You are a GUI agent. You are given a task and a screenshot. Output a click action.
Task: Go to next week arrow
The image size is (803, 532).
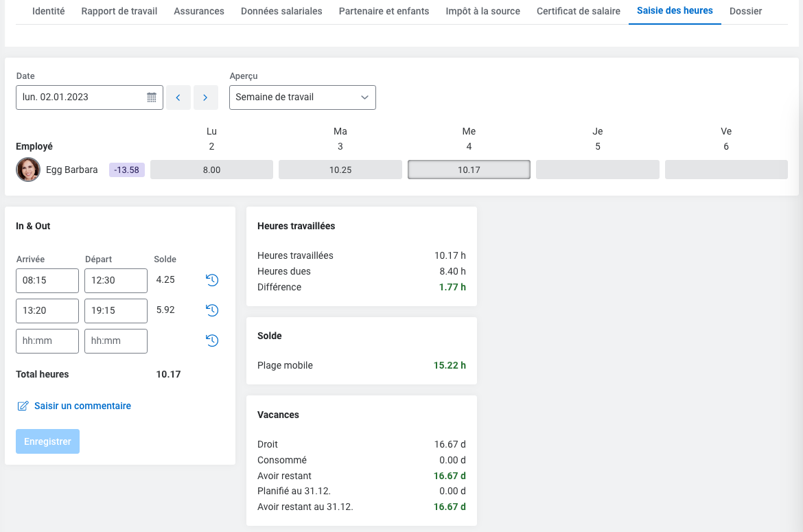pyautogui.click(x=205, y=97)
